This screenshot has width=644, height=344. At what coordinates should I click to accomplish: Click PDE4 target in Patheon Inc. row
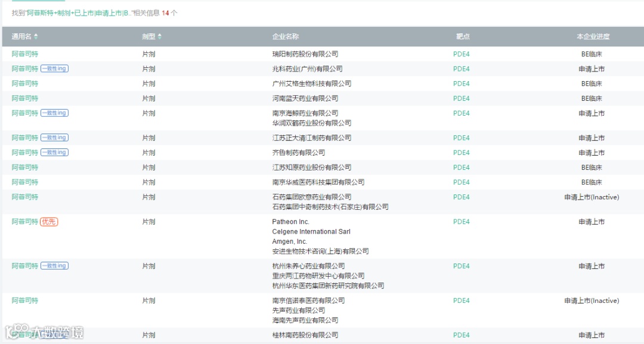tap(461, 222)
